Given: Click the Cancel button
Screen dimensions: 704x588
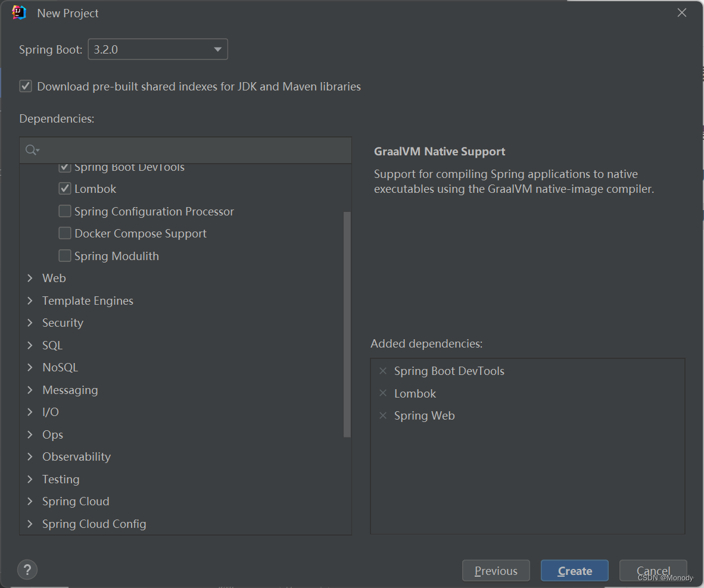Looking at the screenshot, I should (x=653, y=571).
